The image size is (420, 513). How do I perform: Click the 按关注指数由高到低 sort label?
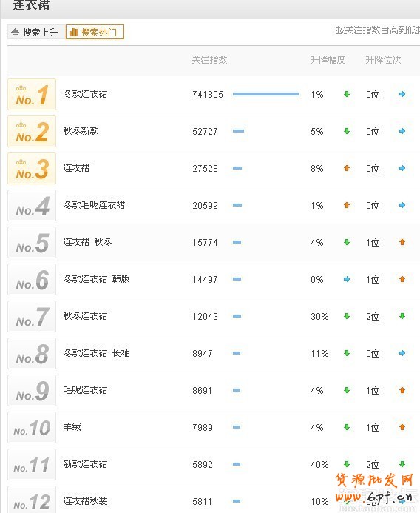(378, 30)
